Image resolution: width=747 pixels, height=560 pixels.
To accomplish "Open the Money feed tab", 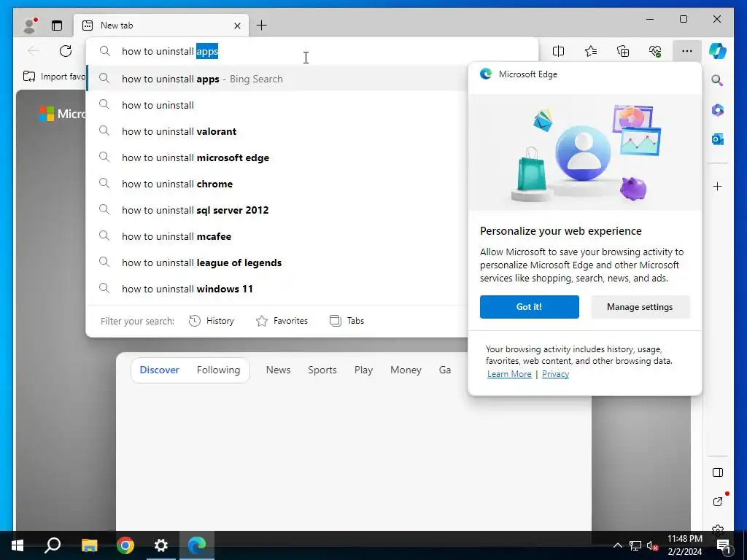I will click(406, 370).
